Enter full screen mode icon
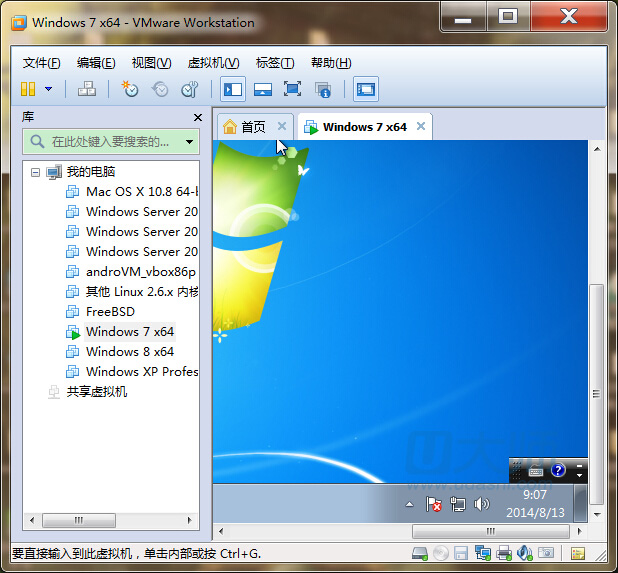The width and height of the screenshot is (618, 573). [x=292, y=89]
